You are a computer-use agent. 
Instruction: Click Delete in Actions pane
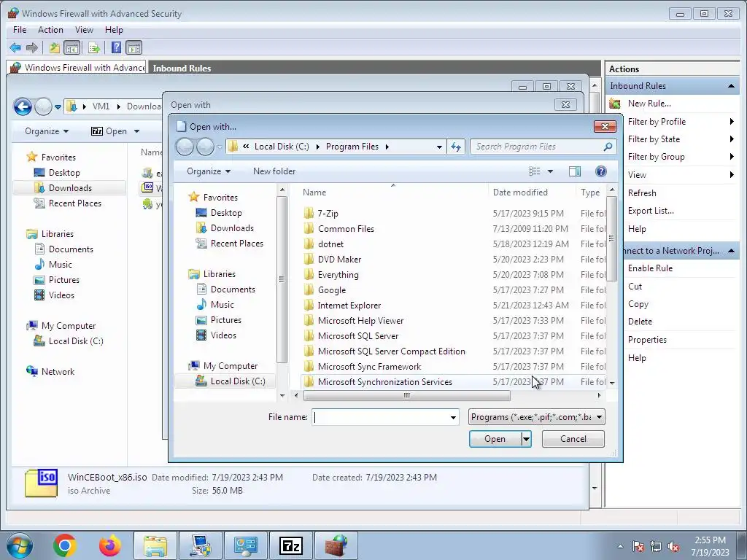click(x=640, y=322)
